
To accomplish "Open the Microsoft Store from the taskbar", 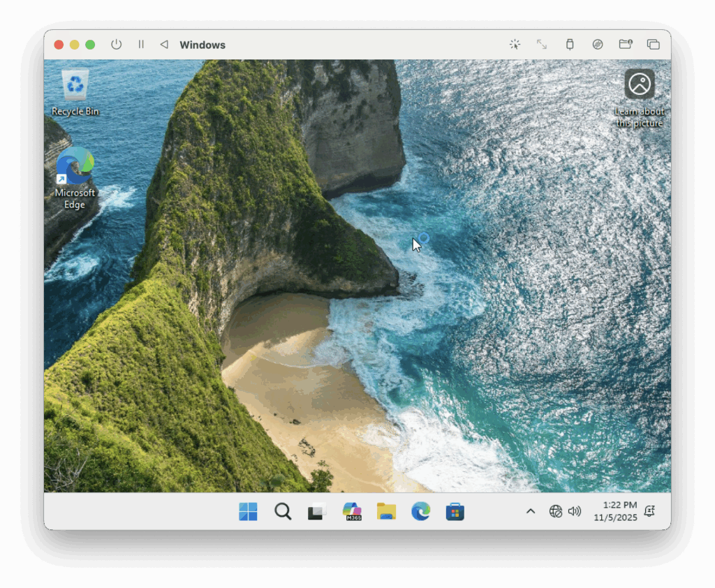I will (455, 511).
